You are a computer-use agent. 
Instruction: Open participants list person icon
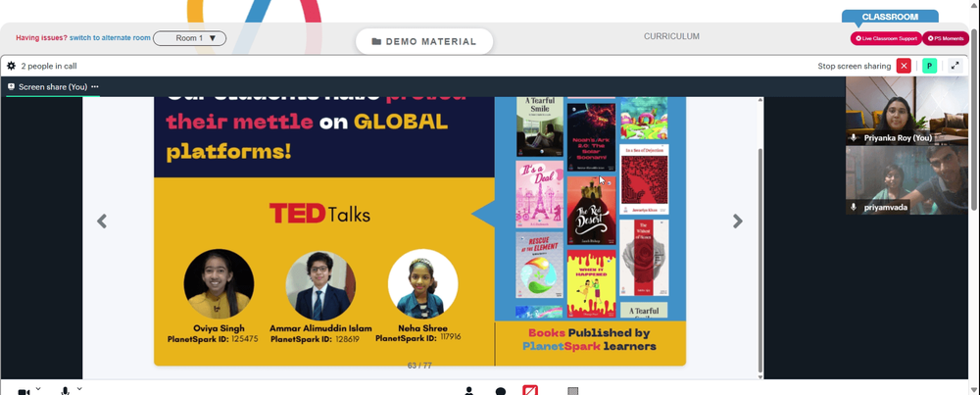[x=468, y=391]
